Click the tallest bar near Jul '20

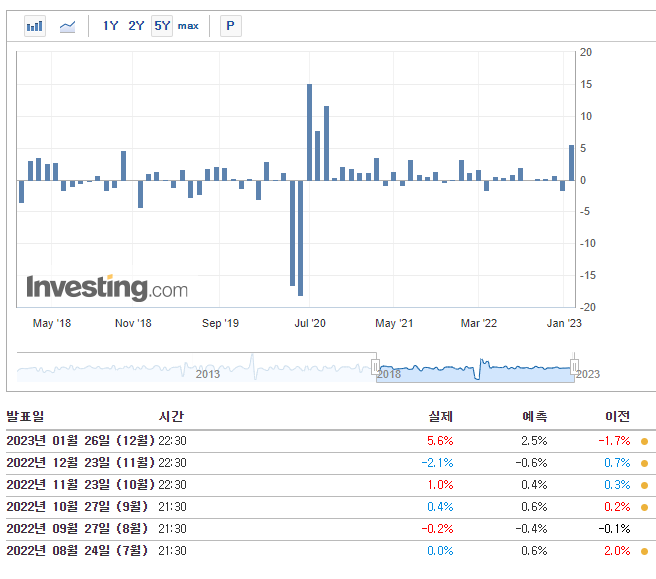click(310, 132)
